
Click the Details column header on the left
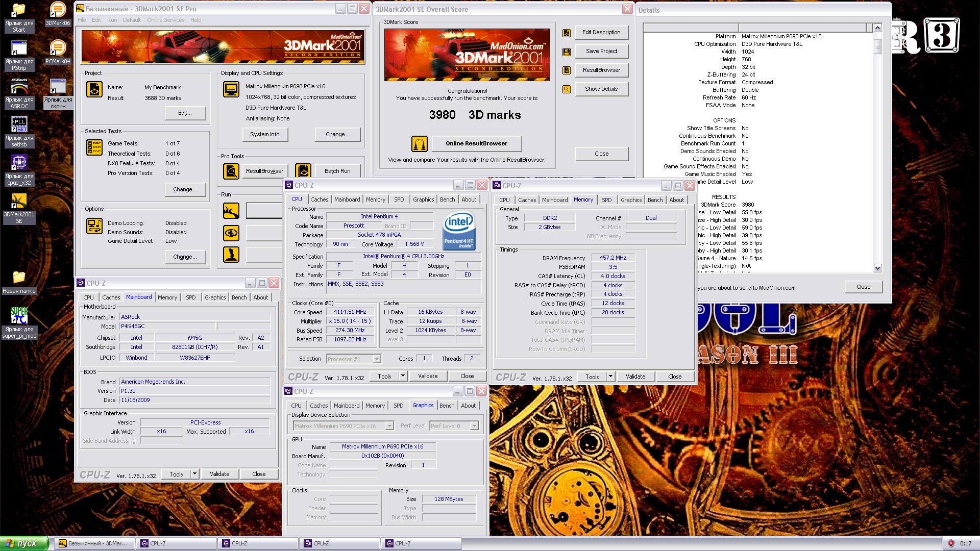click(691, 28)
